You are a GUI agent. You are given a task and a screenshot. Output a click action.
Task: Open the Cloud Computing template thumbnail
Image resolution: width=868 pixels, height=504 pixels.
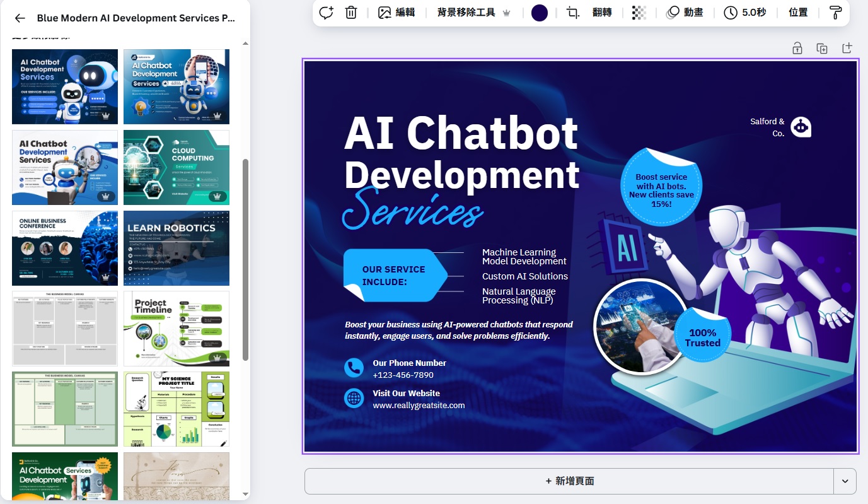tap(176, 167)
